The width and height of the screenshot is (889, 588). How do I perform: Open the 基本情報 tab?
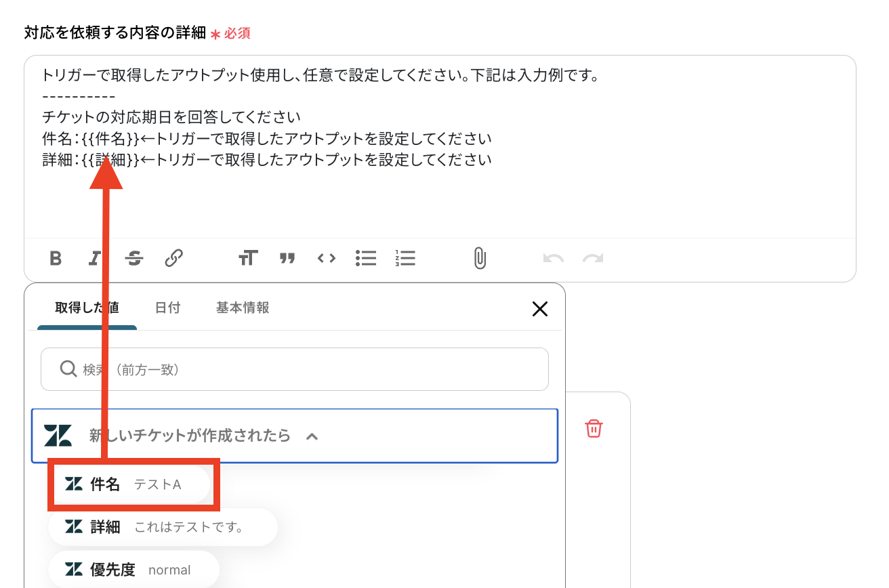click(243, 308)
